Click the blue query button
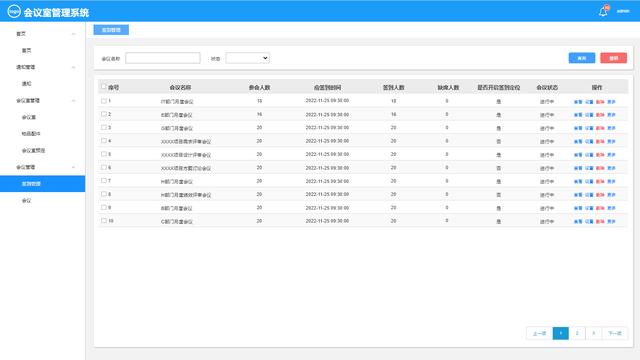Screen dimensions: 640x360 click(582, 58)
